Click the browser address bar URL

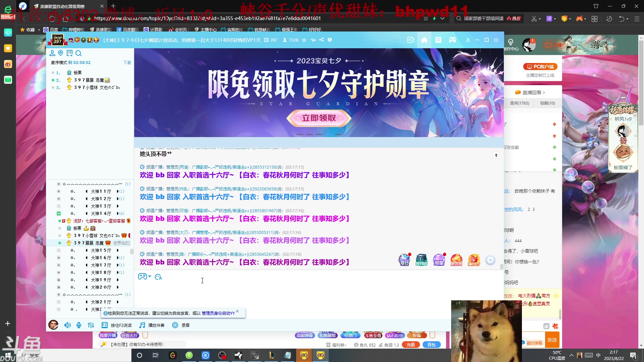(x=207, y=18)
